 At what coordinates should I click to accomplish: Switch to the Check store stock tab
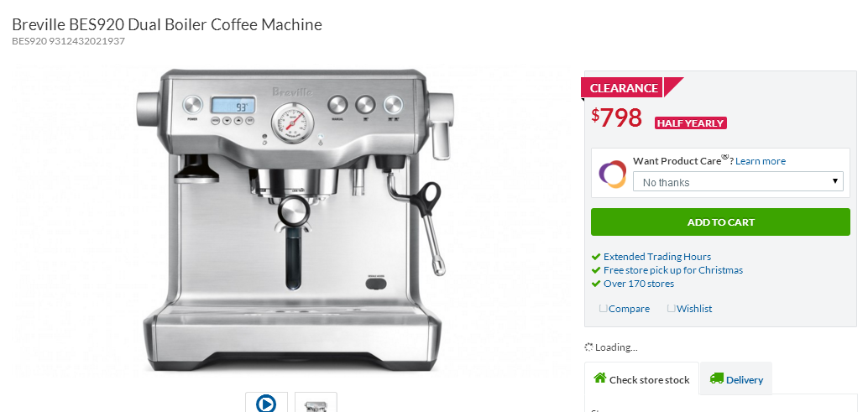coord(641,378)
